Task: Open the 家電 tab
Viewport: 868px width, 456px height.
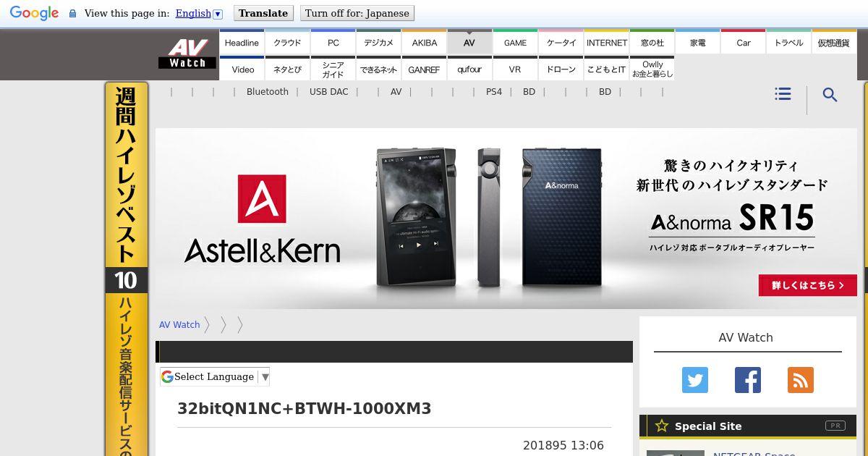Action: coord(698,43)
